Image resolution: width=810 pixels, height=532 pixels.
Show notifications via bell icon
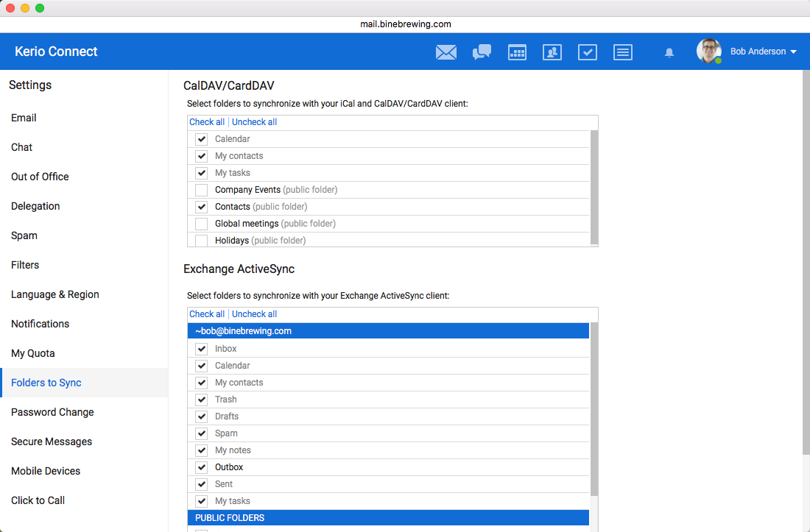669,53
